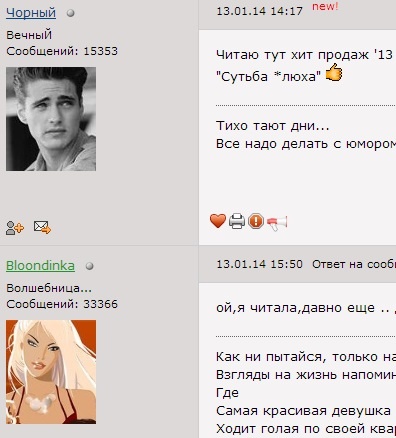Click the heart like icon under Чорный's post
Image resolution: width=396 pixels, height=438 pixels.
click(x=218, y=221)
